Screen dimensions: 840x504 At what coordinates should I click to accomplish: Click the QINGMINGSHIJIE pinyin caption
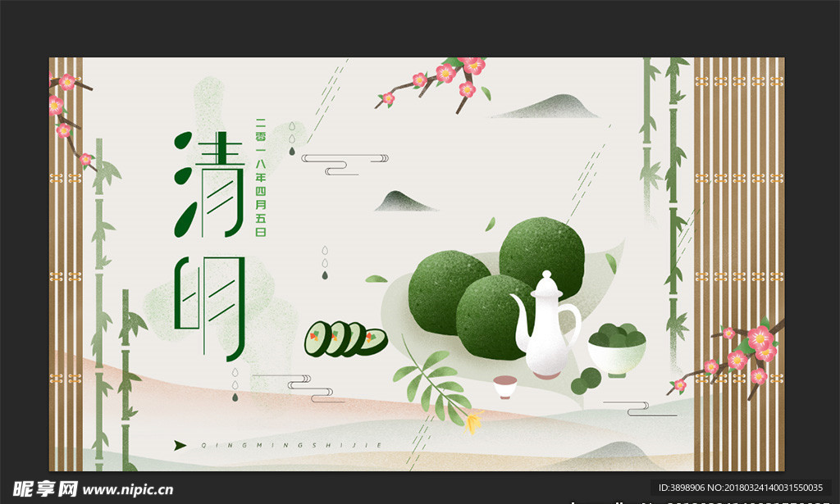coord(291,446)
